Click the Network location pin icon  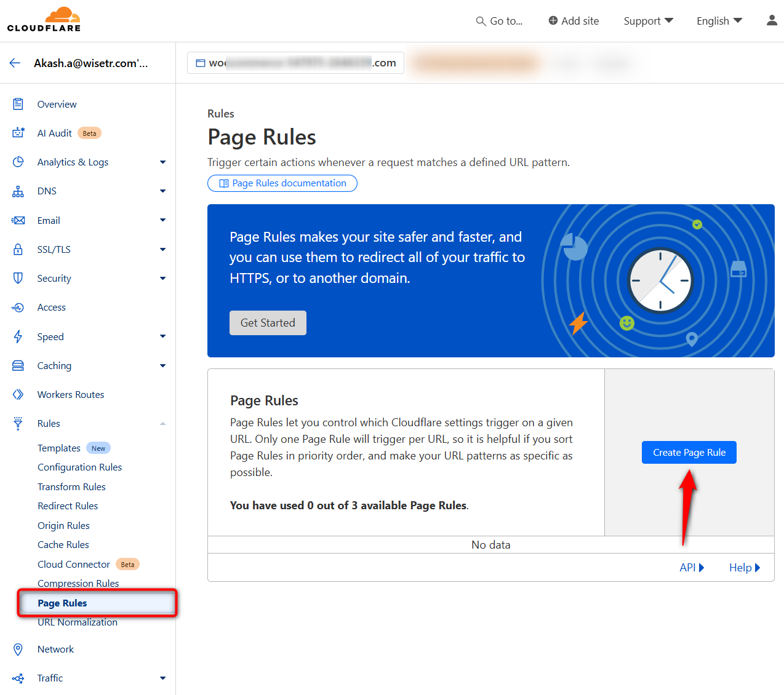(x=18, y=649)
